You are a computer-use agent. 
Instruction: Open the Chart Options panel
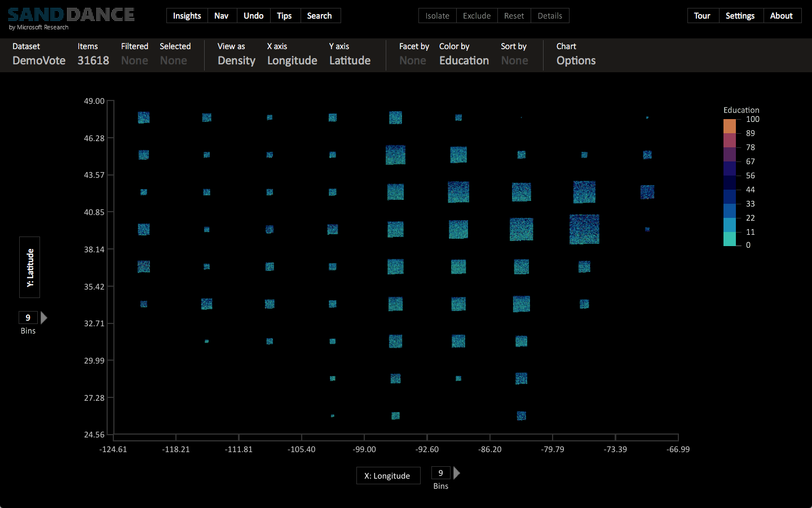[576, 60]
